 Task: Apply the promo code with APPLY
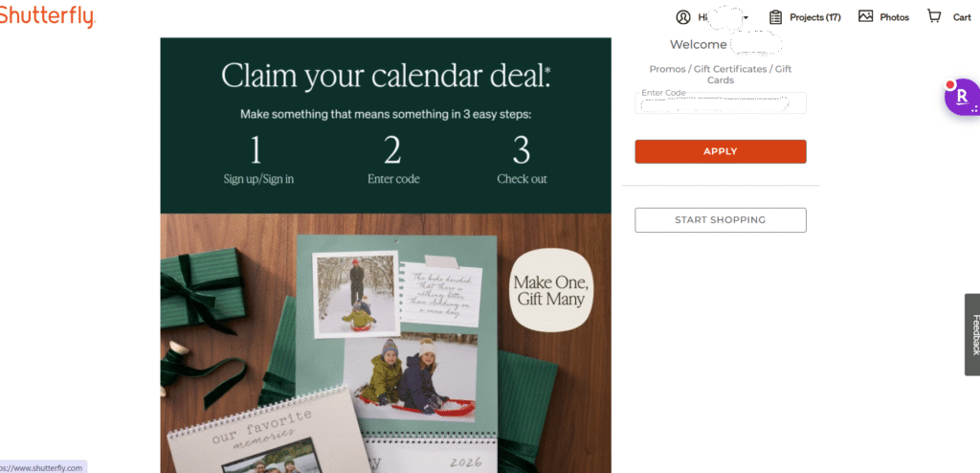point(721,151)
